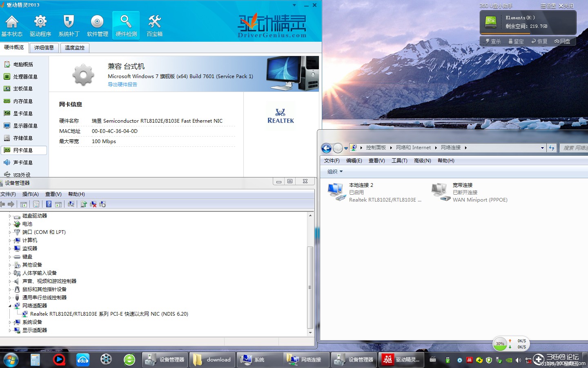
Task: Click the red 驱 DriverGenius tray icon
Action: coord(469,360)
